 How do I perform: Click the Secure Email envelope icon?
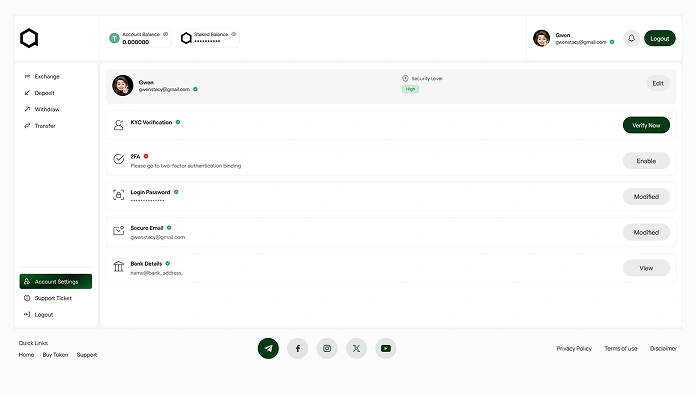click(118, 231)
